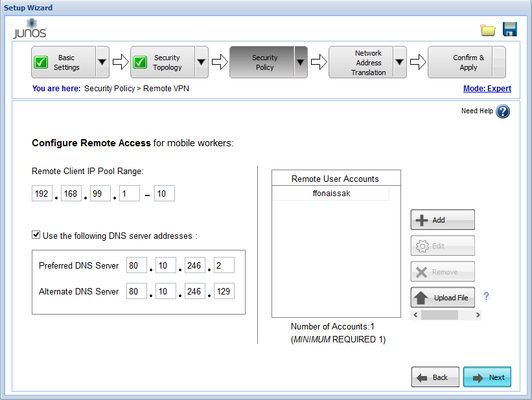Click Preferred DNS Server last octet field 2

(224, 265)
